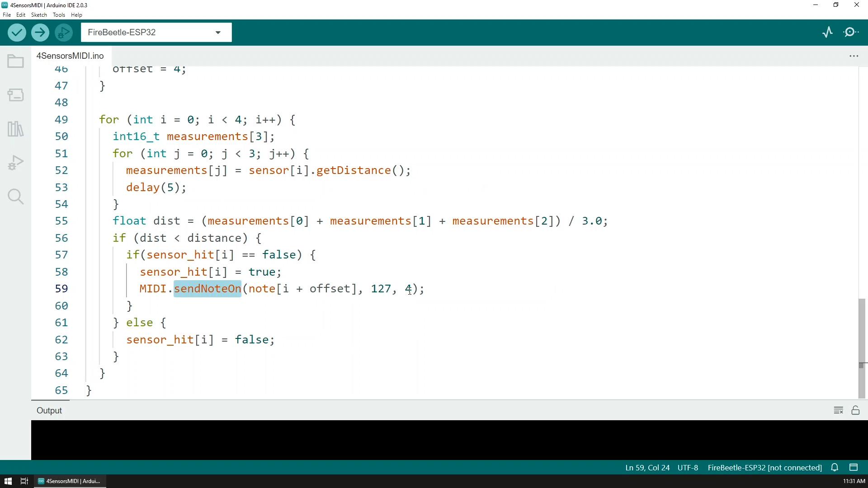Viewport: 868px width, 488px height.
Task: Click getDistance on line 52
Action: click(x=354, y=170)
